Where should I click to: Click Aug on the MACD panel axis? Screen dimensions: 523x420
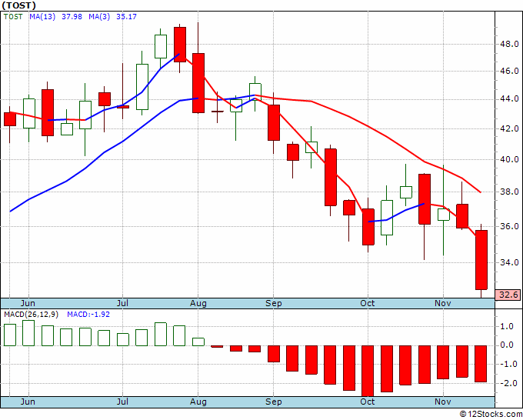coord(198,402)
